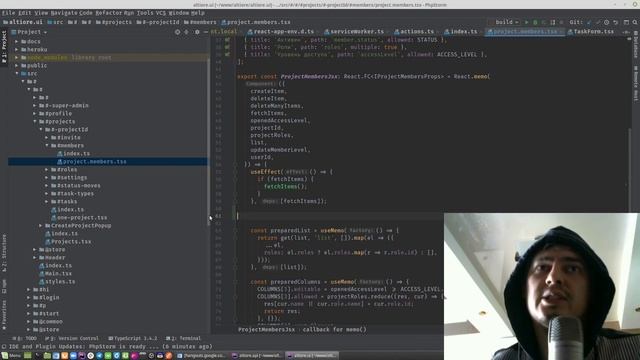Open styles.ts file in tree
640x360 pixels.
(57, 282)
